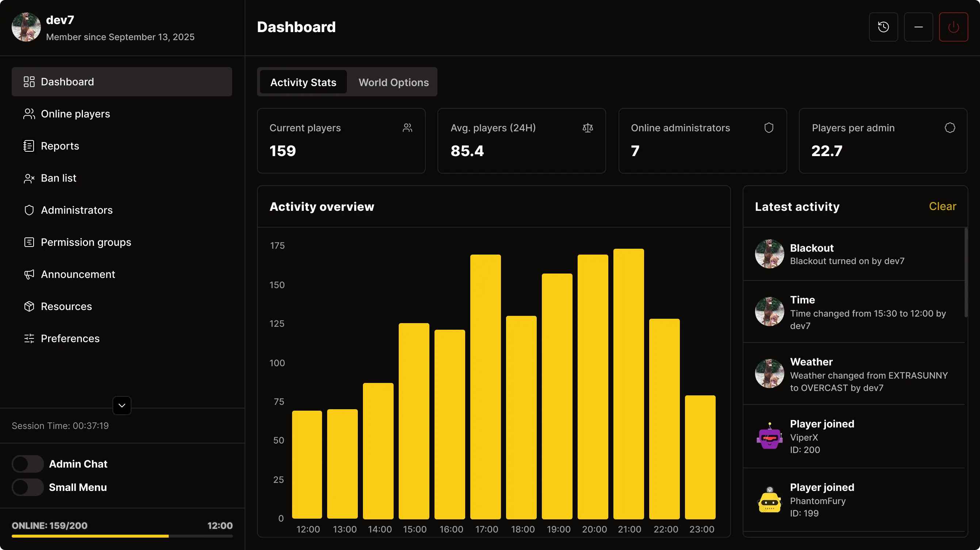Image resolution: width=980 pixels, height=550 pixels.
Task: Click the Ban list user-x icon
Action: pyautogui.click(x=29, y=178)
